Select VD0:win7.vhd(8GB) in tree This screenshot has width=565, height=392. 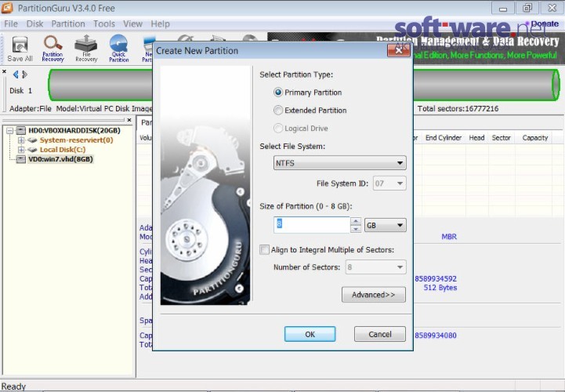[x=60, y=159]
